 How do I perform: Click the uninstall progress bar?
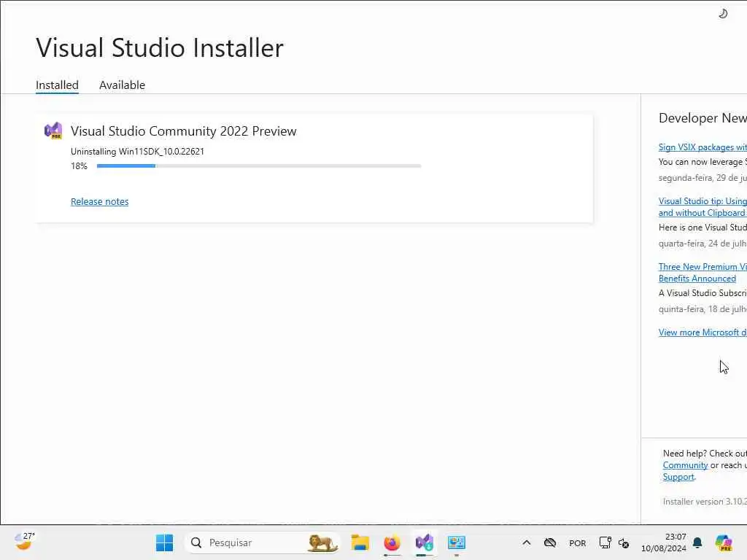click(x=259, y=166)
